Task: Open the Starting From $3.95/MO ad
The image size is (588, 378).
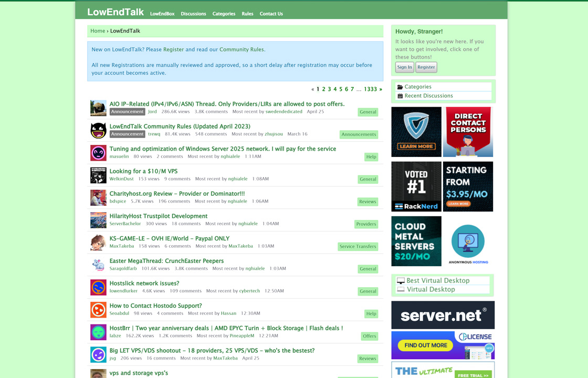Action: pos(468,186)
